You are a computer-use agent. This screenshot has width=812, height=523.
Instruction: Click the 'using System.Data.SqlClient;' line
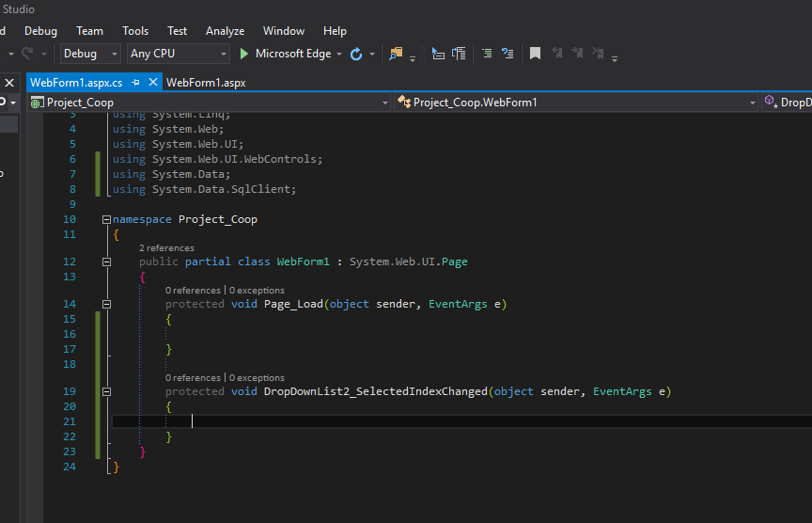[205, 189]
